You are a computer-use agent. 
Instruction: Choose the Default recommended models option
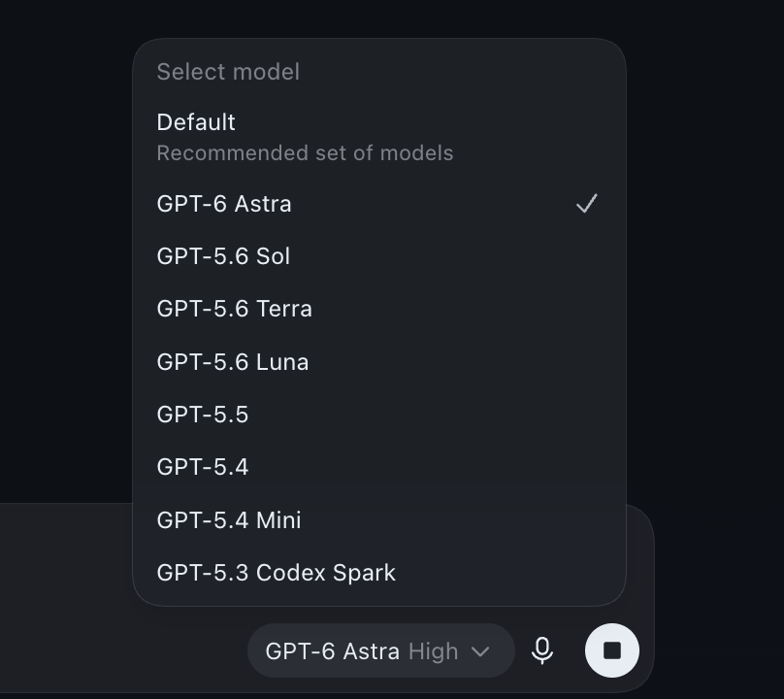click(379, 137)
